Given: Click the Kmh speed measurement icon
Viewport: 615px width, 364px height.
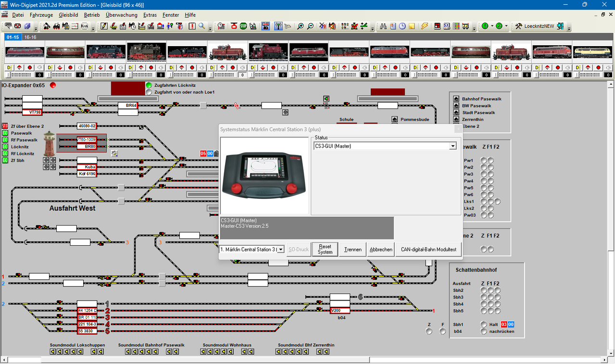Looking at the screenshot, I should [85, 26].
